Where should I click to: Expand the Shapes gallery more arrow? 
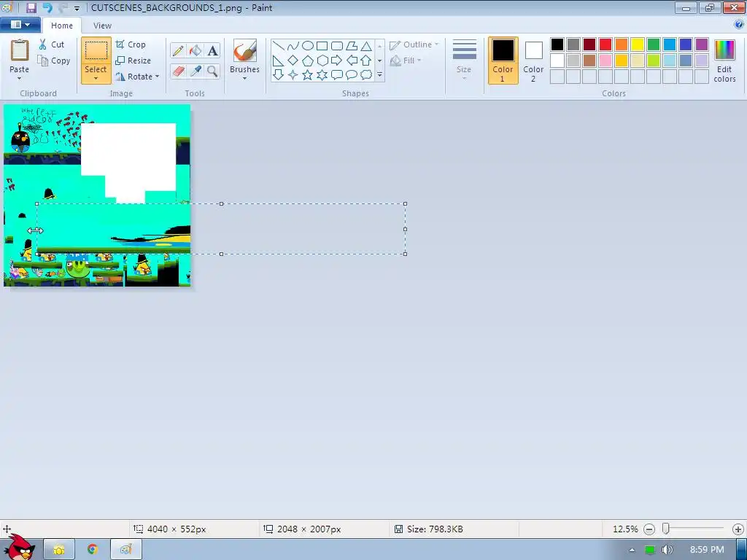pos(379,75)
